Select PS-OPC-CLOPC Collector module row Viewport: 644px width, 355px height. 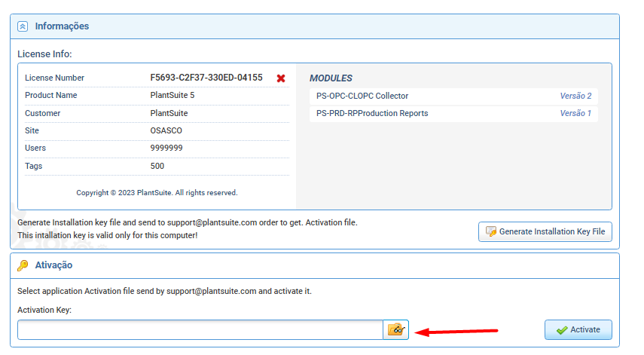454,96
